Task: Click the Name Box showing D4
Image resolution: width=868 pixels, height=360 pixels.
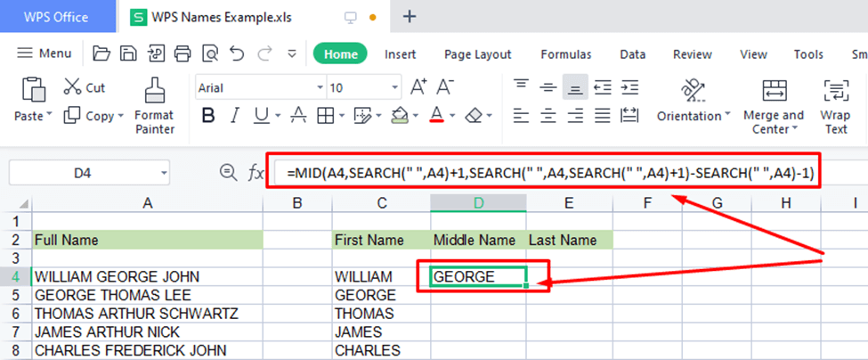Action: click(89, 174)
